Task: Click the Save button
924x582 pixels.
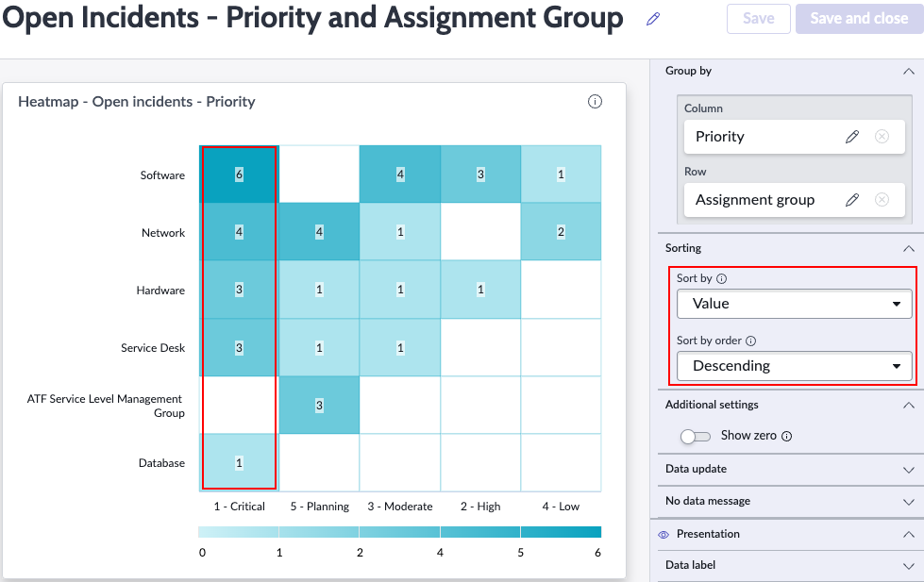Action: point(759,19)
